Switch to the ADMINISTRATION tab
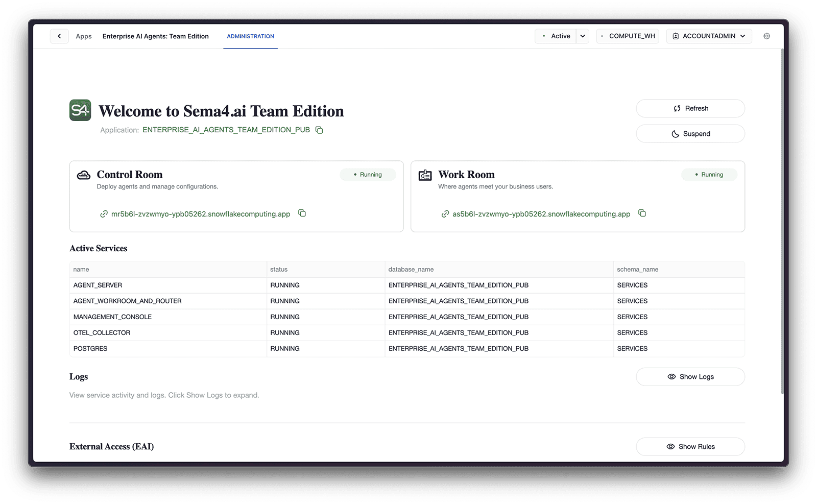This screenshot has width=817, height=504. 250,36
